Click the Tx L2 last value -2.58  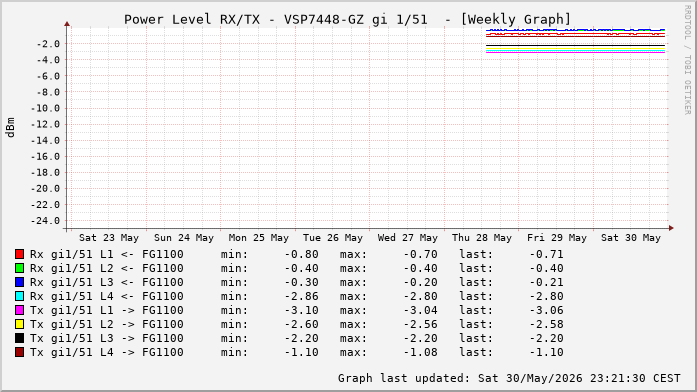coord(546,324)
